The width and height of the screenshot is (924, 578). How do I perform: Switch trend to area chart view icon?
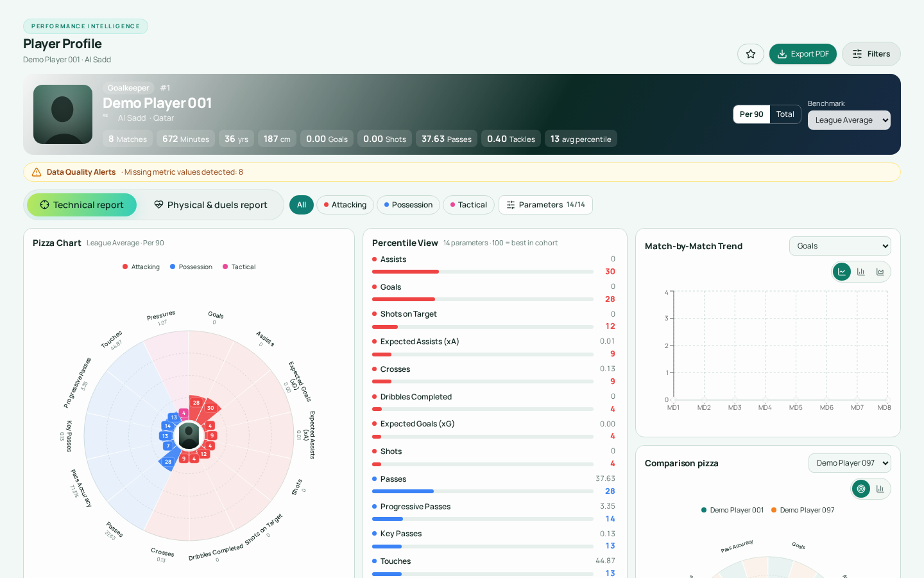coord(880,272)
